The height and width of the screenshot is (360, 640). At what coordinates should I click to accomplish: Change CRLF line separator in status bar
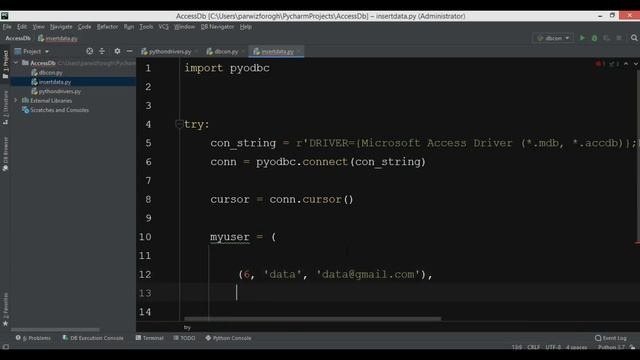click(x=533, y=347)
